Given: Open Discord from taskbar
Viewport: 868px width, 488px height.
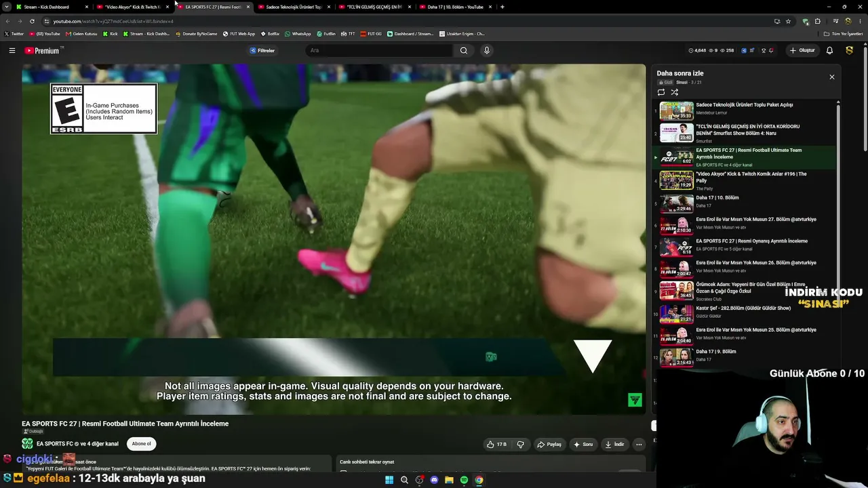Looking at the screenshot, I should [x=434, y=480].
